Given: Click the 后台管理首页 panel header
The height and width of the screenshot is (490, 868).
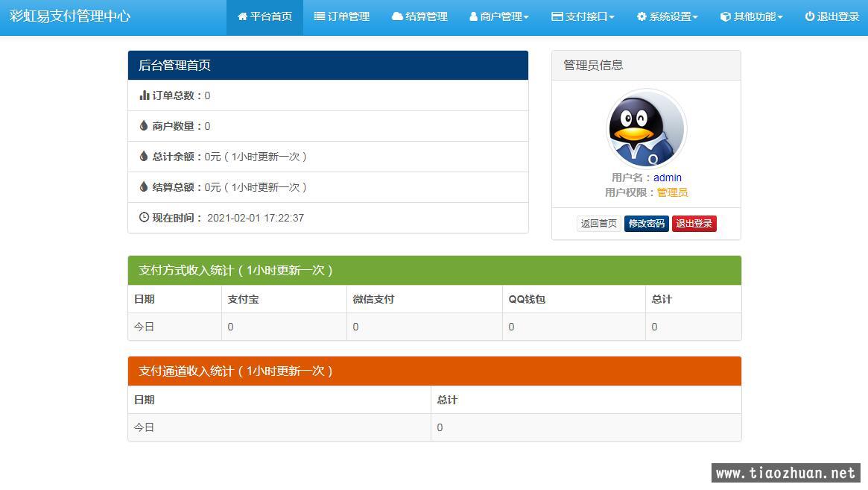Looking at the screenshot, I should coord(328,66).
